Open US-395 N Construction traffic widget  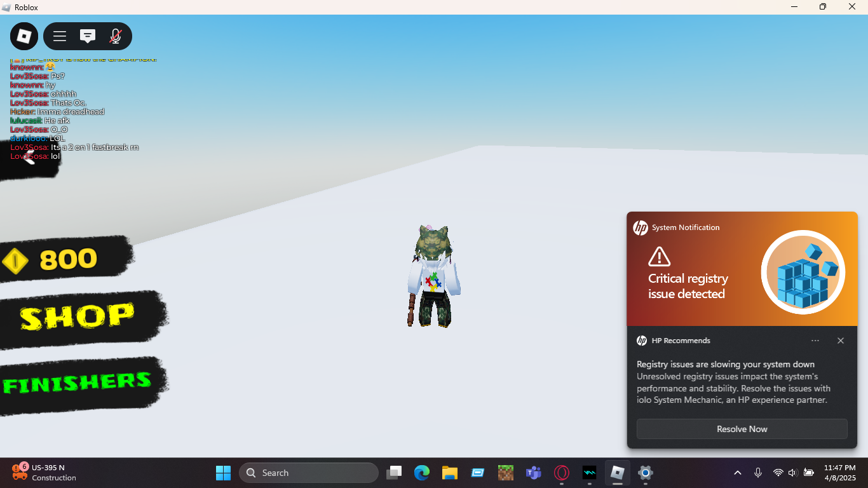coord(43,473)
